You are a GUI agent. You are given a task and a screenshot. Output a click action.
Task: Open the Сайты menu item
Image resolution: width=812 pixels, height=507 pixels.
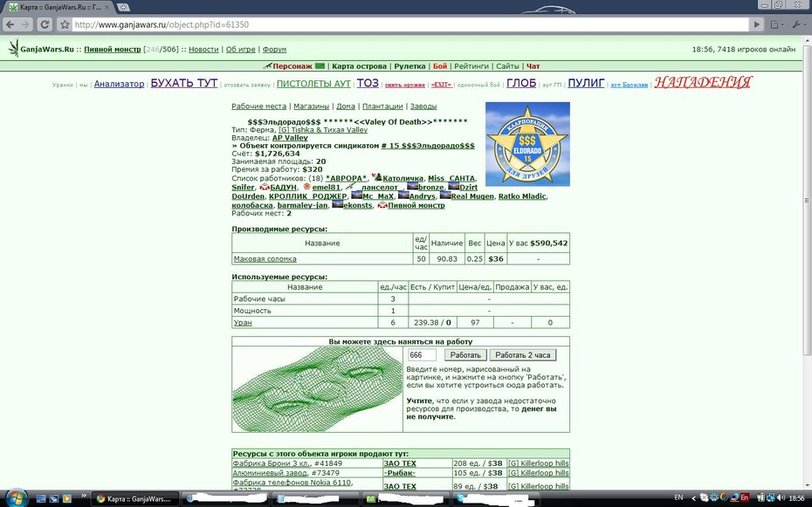[x=507, y=66]
